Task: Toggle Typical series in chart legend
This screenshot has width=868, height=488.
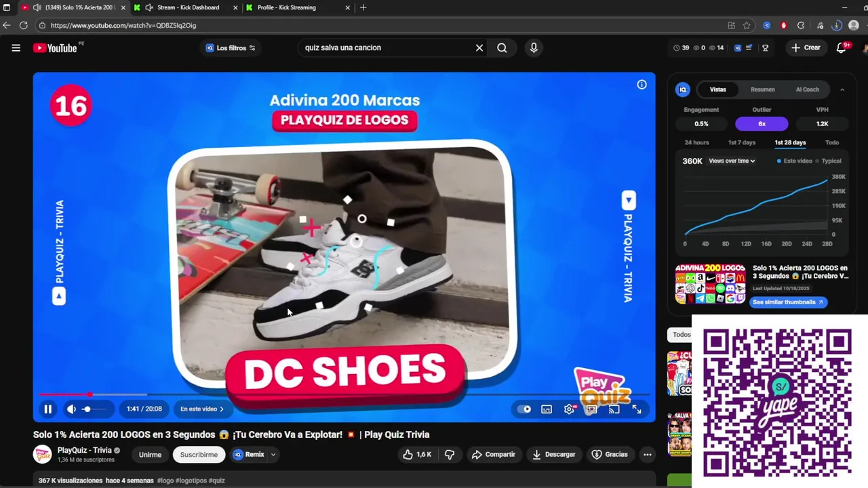Action: [827, 161]
